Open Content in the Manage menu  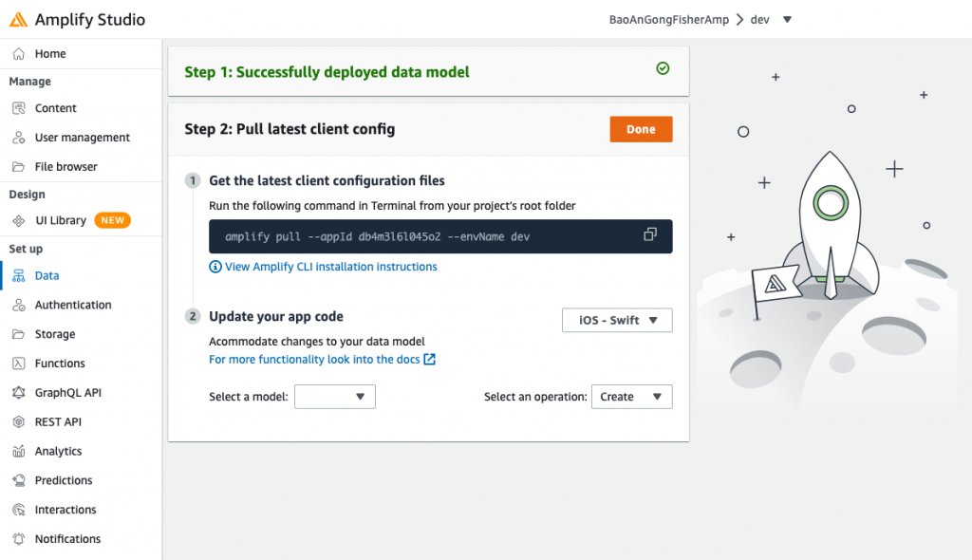pos(55,108)
